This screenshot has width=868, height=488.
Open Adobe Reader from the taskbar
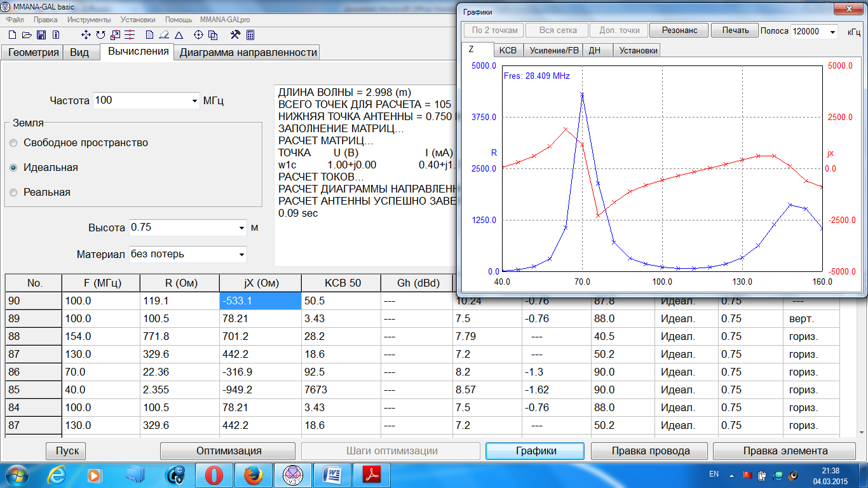372,475
